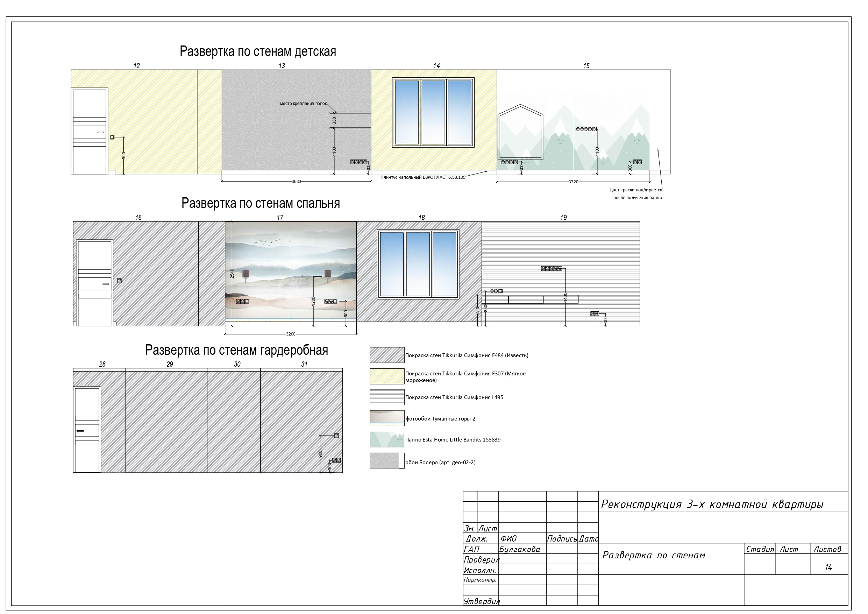Select the 'фотообои Туманные горы 2' legend swatch
The height and width of the screenshot is (614, 868).
click(387, 418)
